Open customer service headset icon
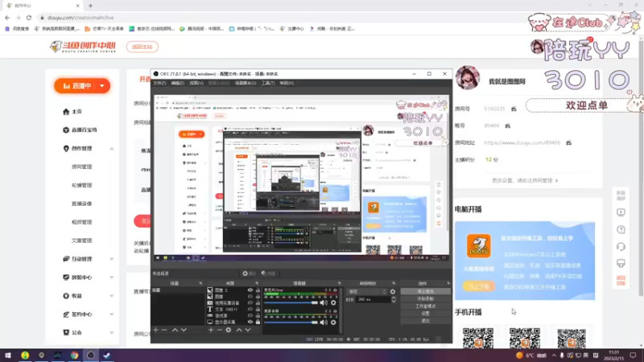This screenshot has height=362, width=644. [621, 246]
